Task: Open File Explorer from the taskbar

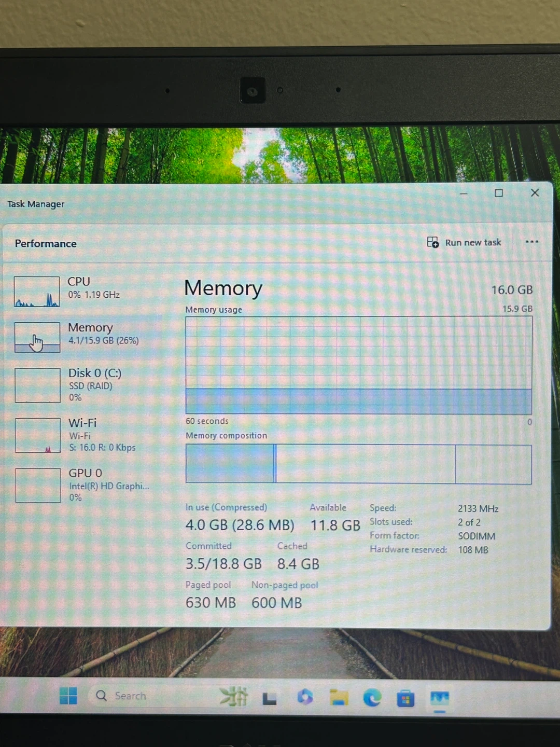Action: (x=339, y=698)
